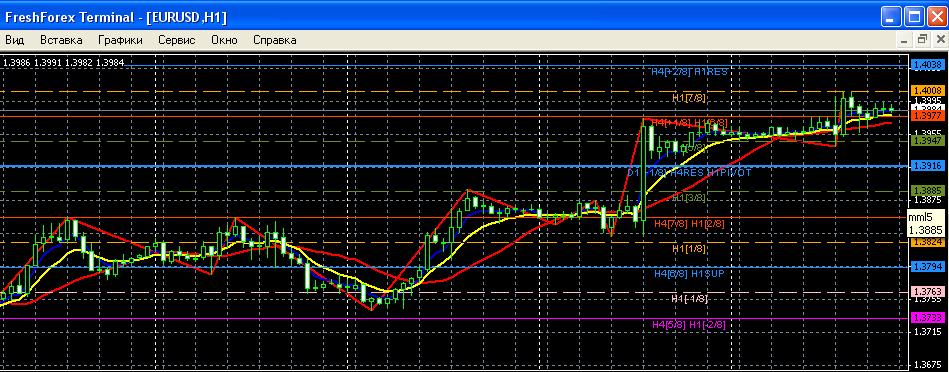This screenshot has height=372, width=949.
Task: Click the red 1.3977 price tag
Action: click(x=928, y=116)
